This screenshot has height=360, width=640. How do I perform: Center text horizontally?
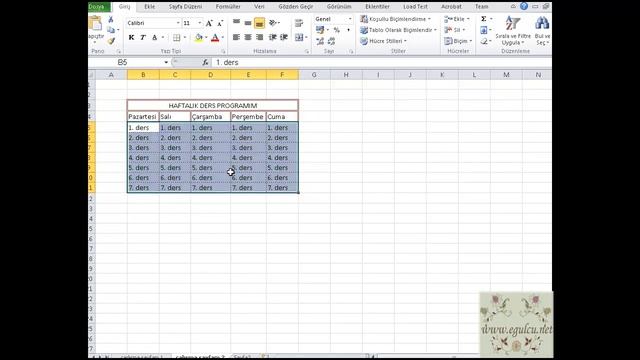[x=248, y=37]
